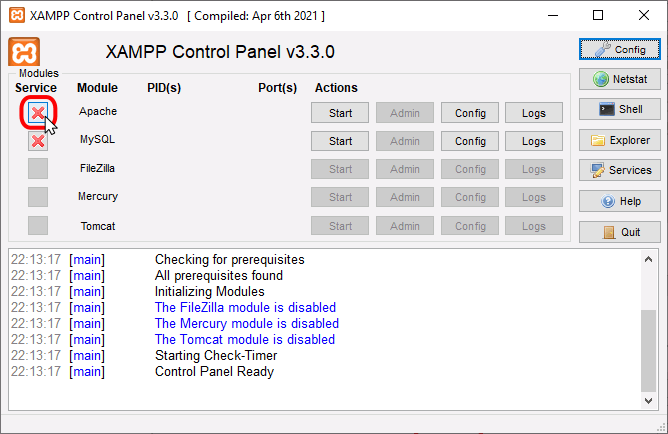View MySQL Logs
Viewport: 668px width, 434px height.
point(534,141)
